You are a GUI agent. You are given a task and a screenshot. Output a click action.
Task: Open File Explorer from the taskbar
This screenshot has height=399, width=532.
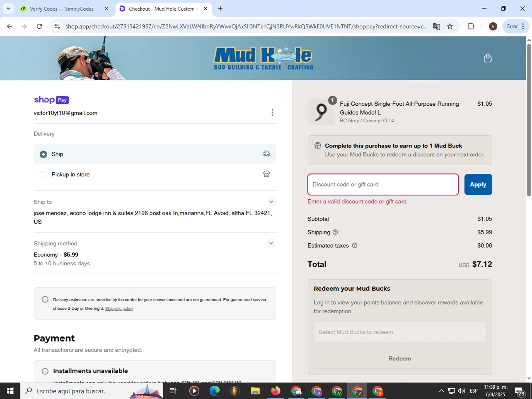pos(255,391)
